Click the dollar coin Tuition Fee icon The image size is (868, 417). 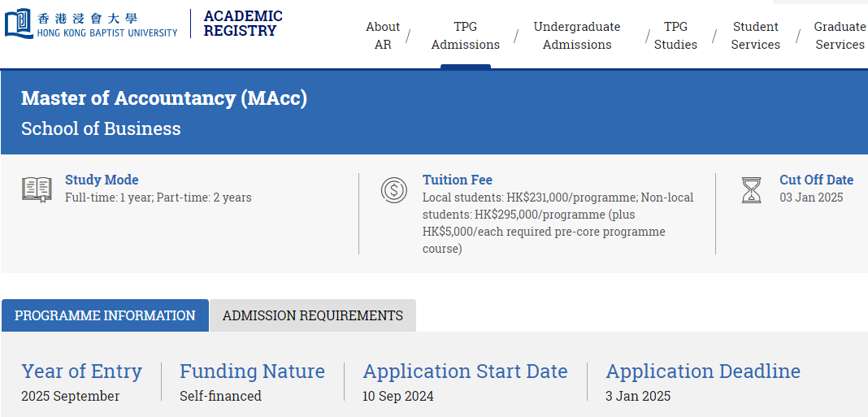click(x=394, y=190)
